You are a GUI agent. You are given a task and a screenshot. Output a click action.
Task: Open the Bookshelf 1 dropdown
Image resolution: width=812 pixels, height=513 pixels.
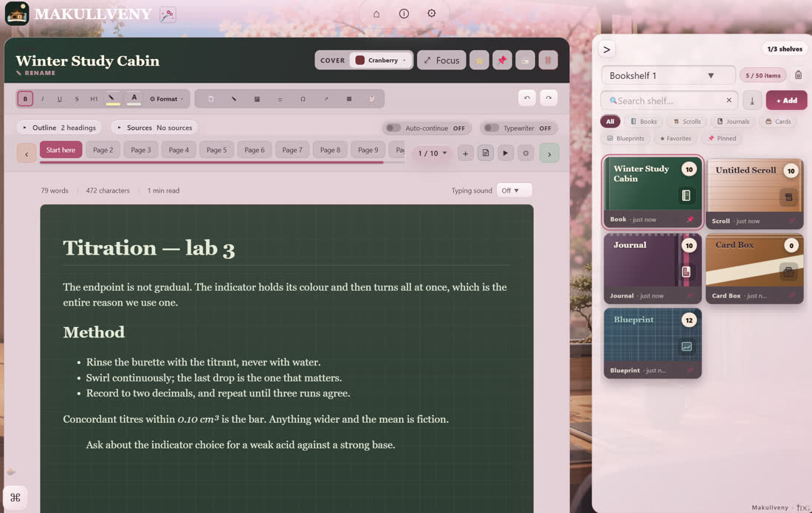[668, 75]
